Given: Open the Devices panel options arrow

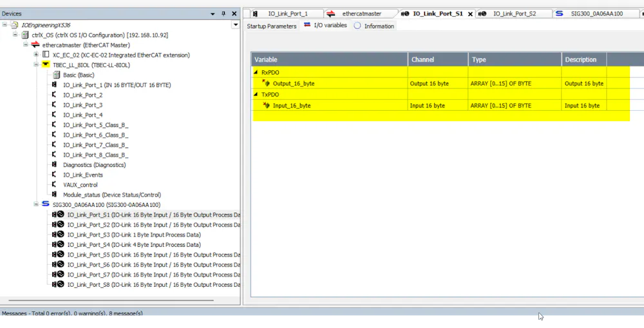Looking at the screenshot, I should click(213, 14).
